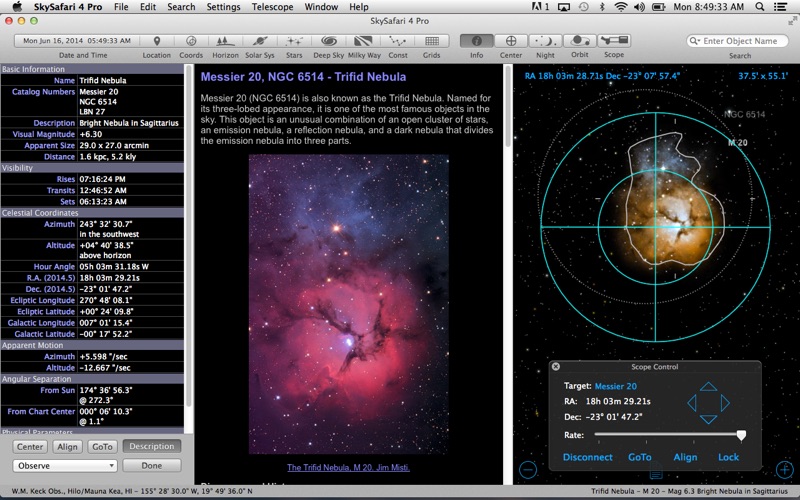Image resolution: width=800 pixels, height=500 pixels.
Task: Toggle Night vision mode
Action: point(545,41)
